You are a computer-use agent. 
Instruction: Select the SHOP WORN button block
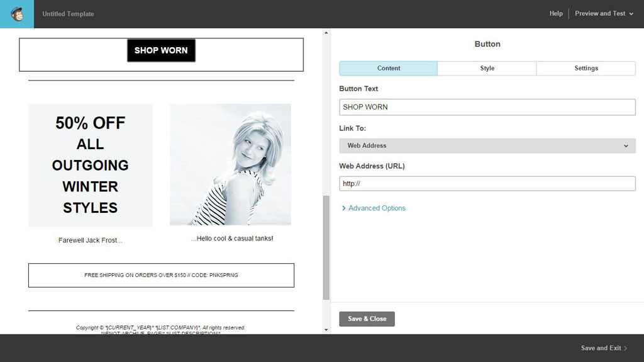[x=161, y=50]
